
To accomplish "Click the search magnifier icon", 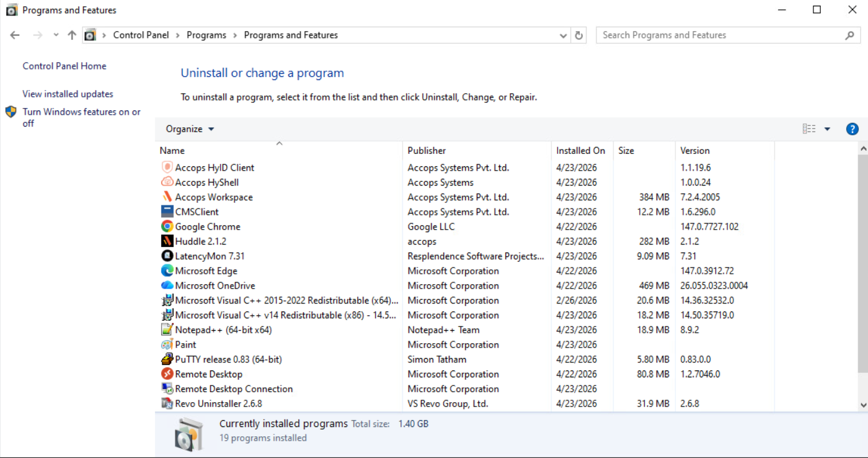I will tap(849, 35).
